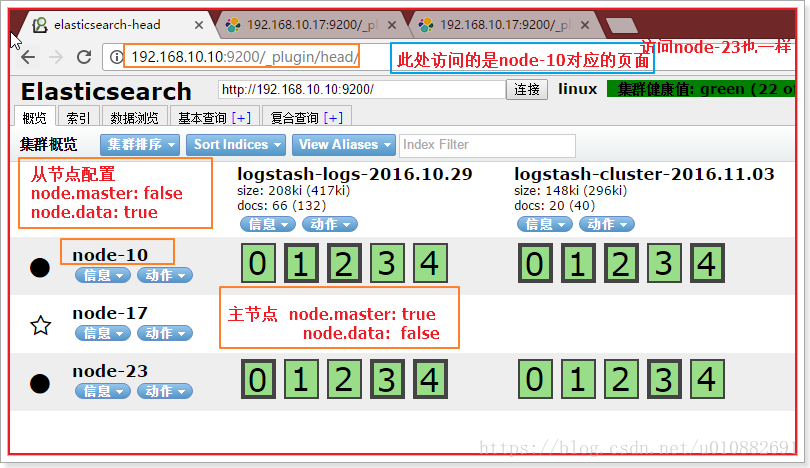Select shard 2 of logstash-cluster on node-23
Viewport: 810px width, 468px height.
tap(621, 380)
